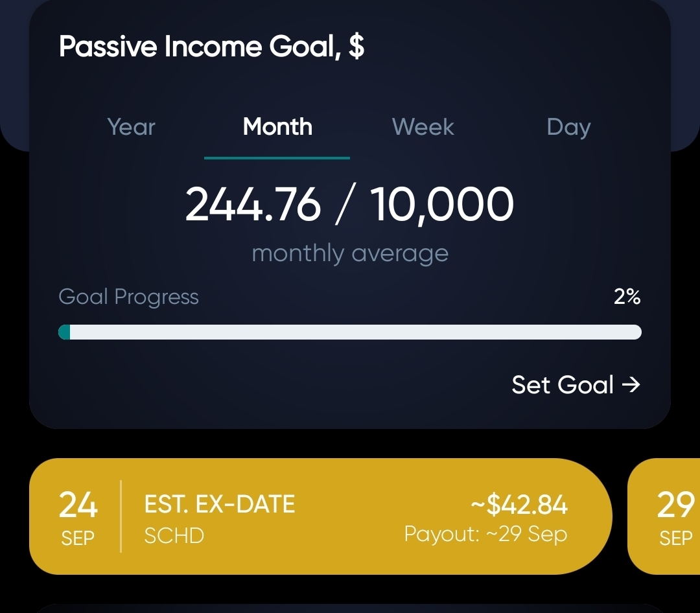Open the partially visible 29 SEP card
The image size is (700, 613).
tap(664, 516)
